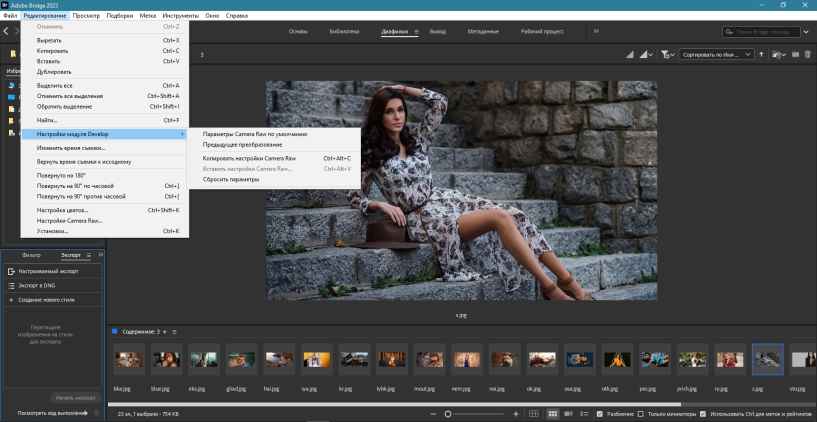Image resolution: width=817 pixels, height=422 pixels.
Task: Choose Копировать настройки Camera Raw from submenu
Action: click(249, 157)
